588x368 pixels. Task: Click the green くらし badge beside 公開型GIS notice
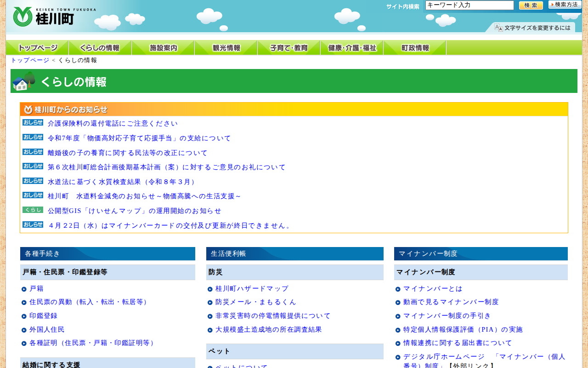click(x=33, y=210)
